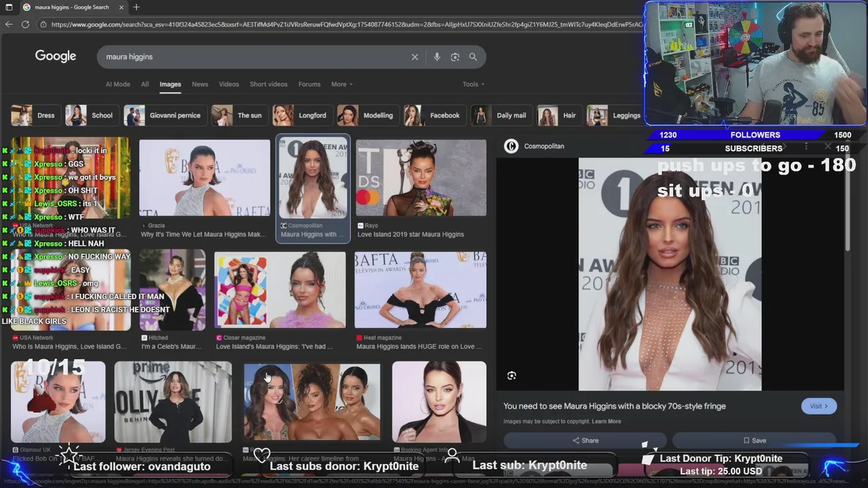Click the browser tab list icon
Screen dimensions: 868x488
coord(8,7)
